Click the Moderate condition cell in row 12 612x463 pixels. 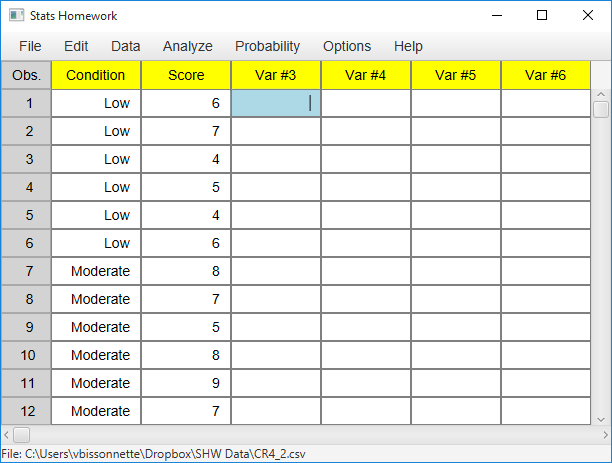click(x=96, y=411)
